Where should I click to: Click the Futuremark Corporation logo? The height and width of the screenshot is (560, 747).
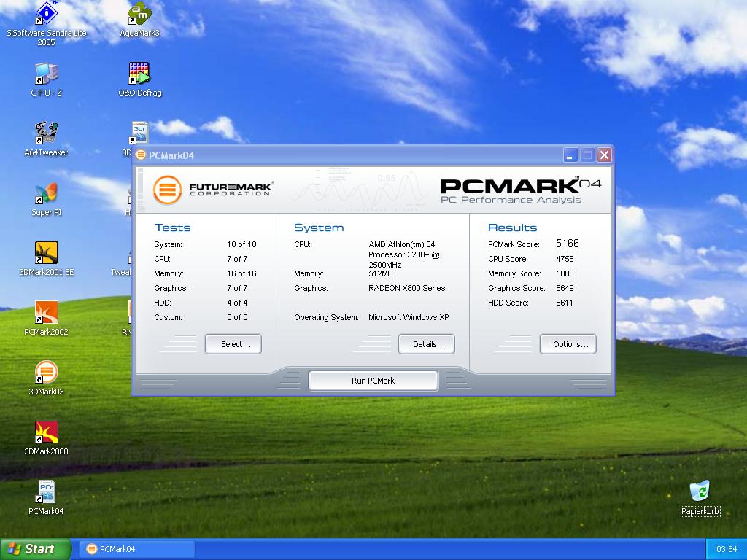coord(213,190)
